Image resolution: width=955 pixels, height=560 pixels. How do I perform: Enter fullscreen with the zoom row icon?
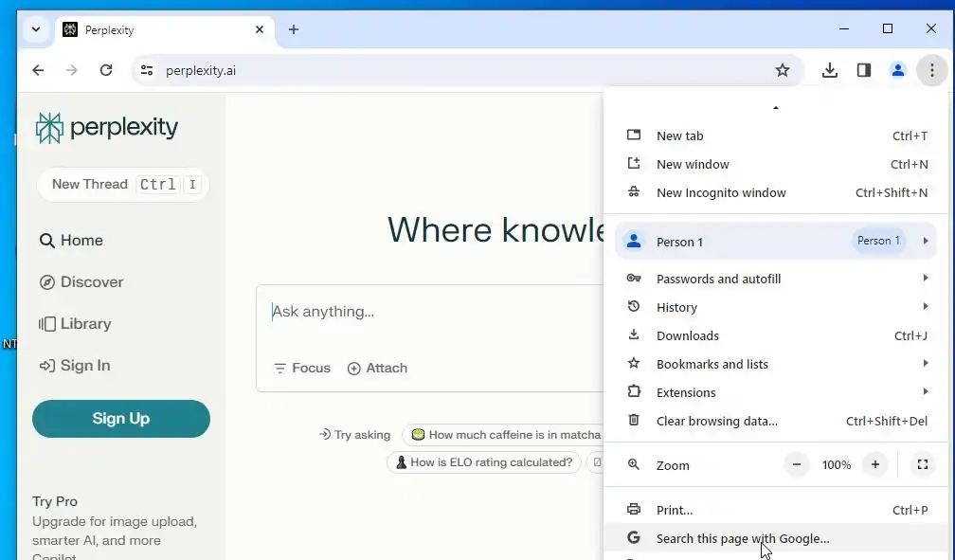coord(922,465)
